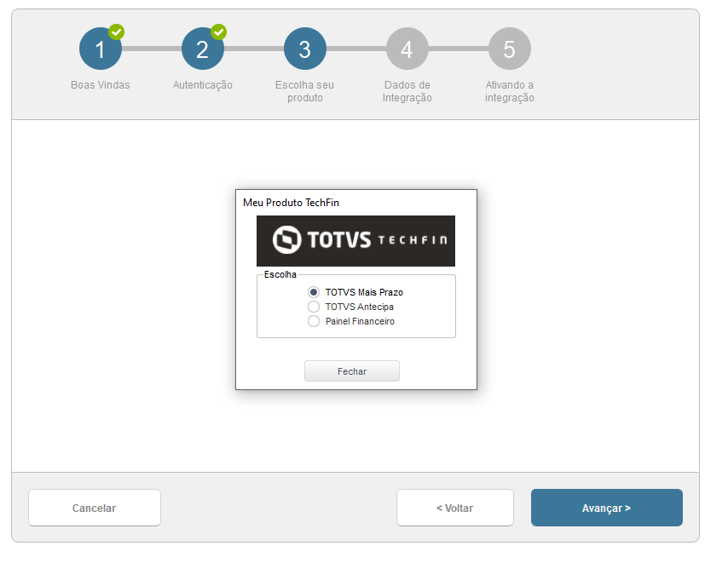Click the Ativando a integração step label
The height and width of the screenshot is (563, 728).
click(509, 91)
